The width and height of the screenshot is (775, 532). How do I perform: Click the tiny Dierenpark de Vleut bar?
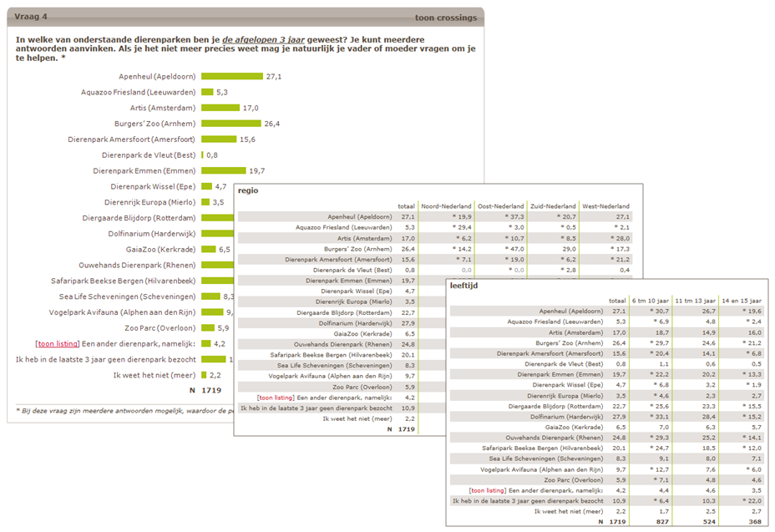tap(202, 155)
